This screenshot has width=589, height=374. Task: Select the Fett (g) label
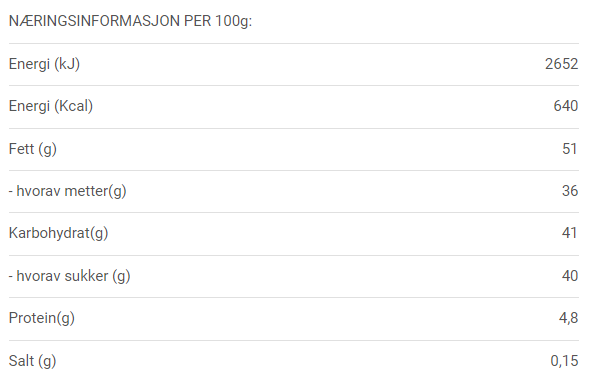33,149
